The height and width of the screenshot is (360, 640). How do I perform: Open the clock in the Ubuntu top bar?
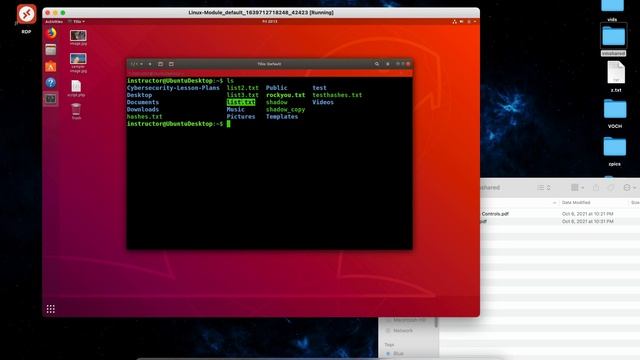click(270, 22)
